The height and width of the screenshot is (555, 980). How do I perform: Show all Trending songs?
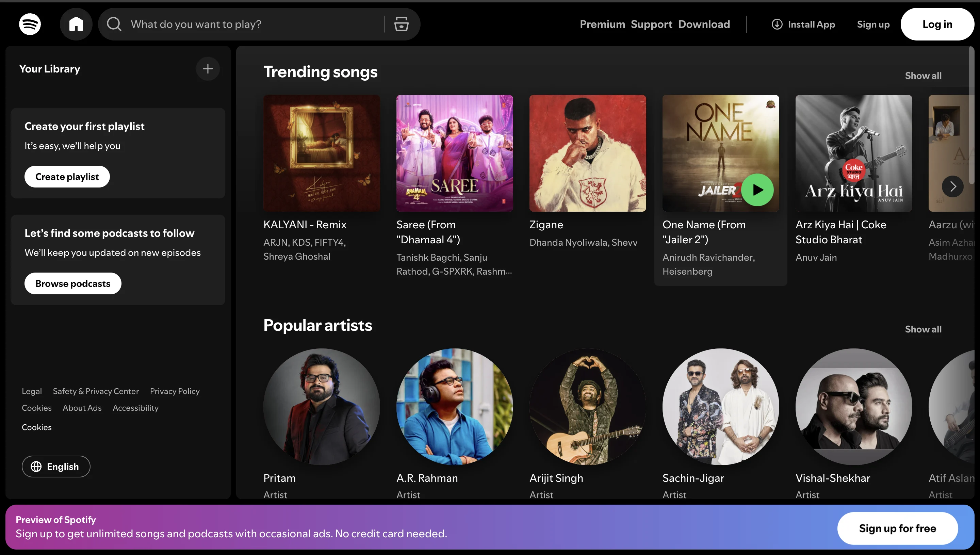click(923, 76)
